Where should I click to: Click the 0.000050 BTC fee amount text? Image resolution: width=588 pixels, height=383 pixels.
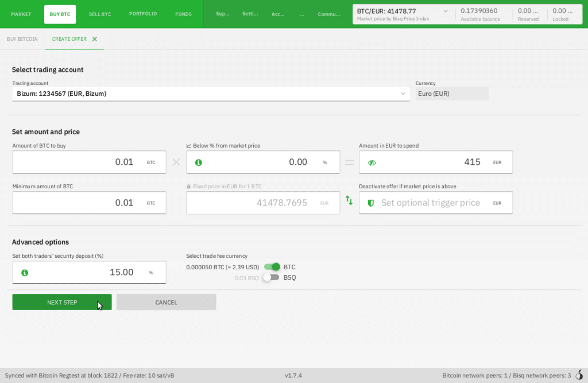coord(222,267)
